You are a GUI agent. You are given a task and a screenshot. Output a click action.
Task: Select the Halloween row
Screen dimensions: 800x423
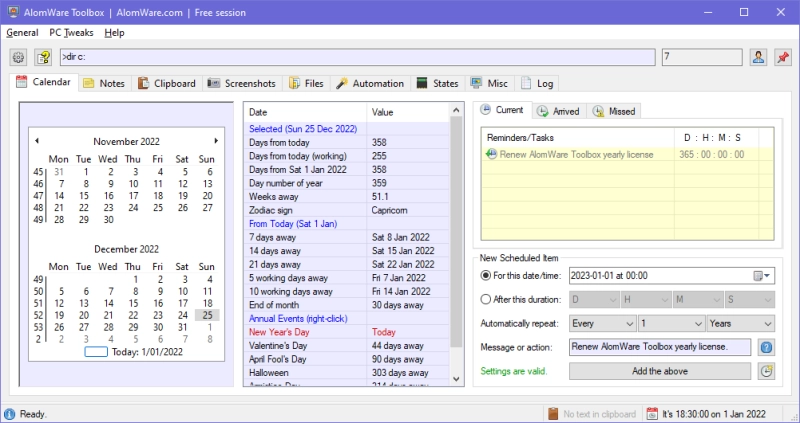(347, 373)
